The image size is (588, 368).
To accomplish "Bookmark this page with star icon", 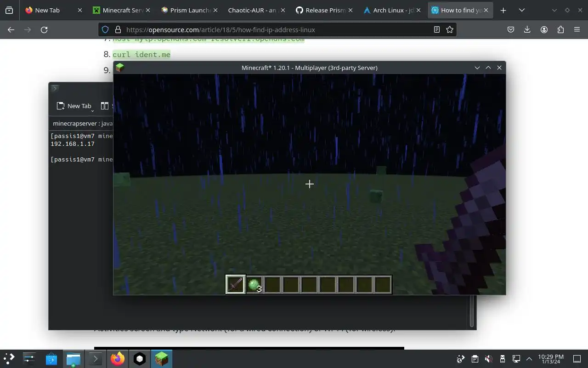I will click(450, 29).
